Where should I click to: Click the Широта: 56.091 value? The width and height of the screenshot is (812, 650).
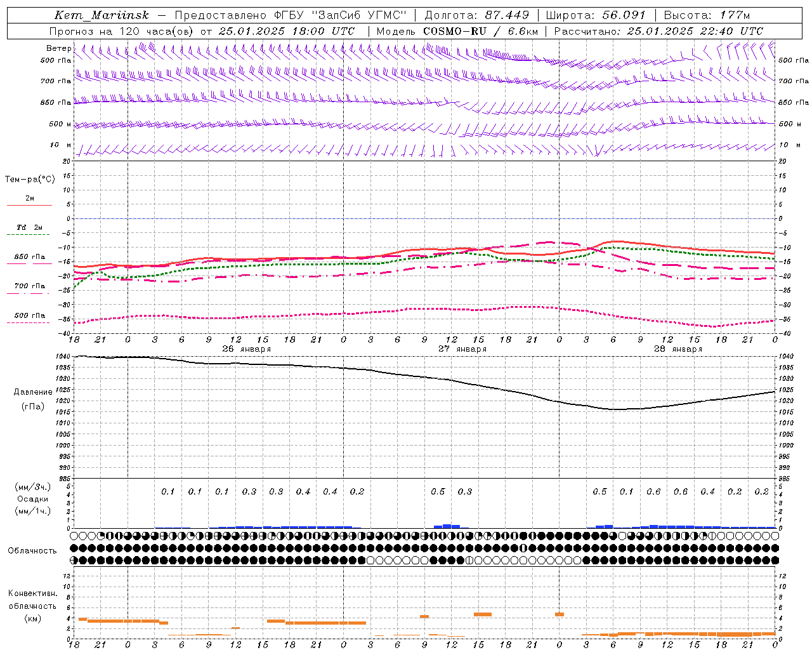[596, 15]
